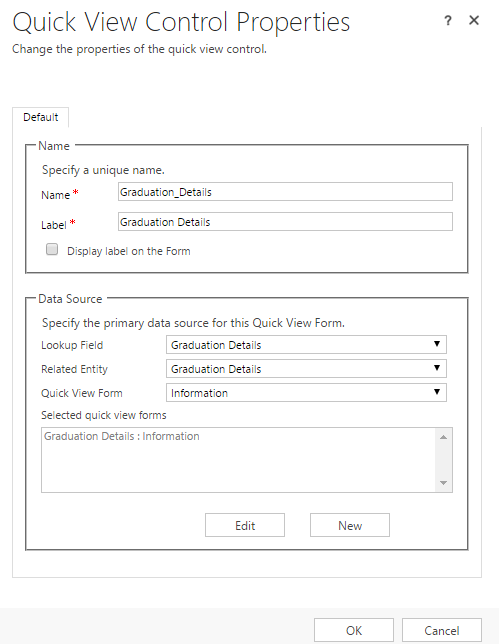Click the Lookup Field dropdown arrow
Viewport: 499px width, 644px height.
437,344
